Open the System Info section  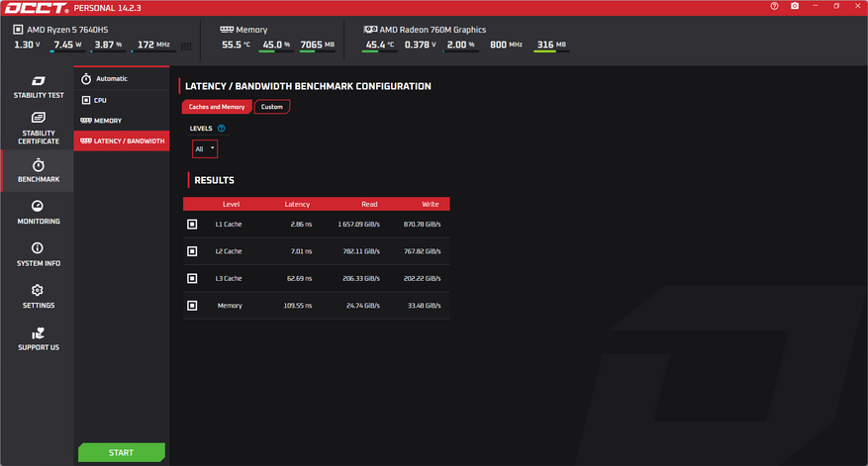click(x=39, y=254)
